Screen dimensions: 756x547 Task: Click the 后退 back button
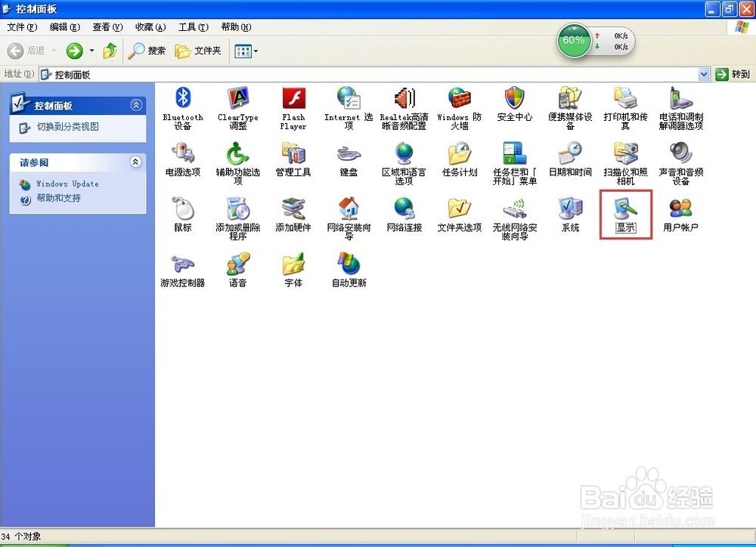[x=26, y=51]
